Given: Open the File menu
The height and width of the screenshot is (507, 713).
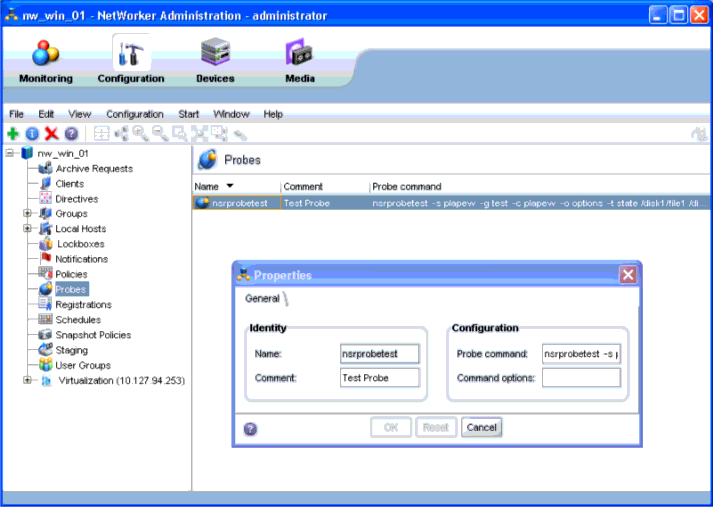Looking at the screenshot, I should (x=16, y=114).
